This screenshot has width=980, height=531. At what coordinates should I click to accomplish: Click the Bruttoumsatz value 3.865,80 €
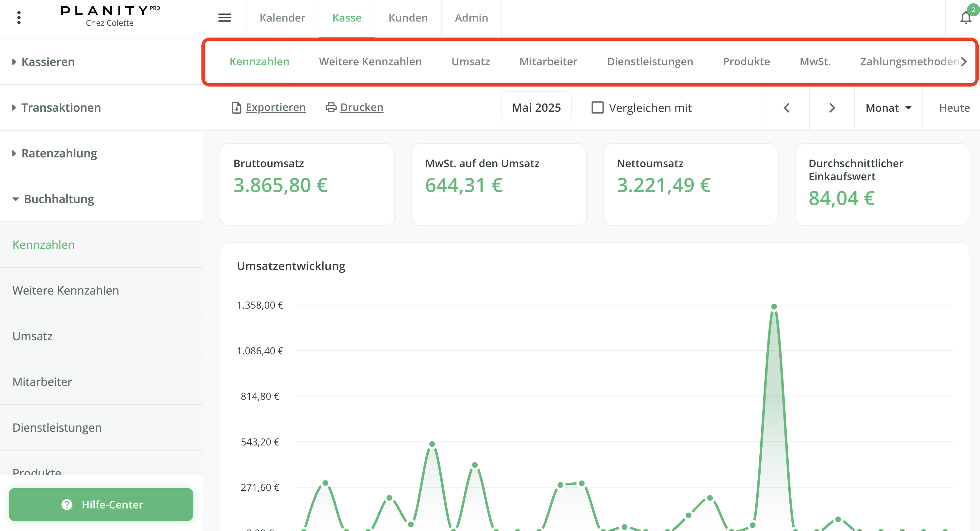tap(280, 185)
